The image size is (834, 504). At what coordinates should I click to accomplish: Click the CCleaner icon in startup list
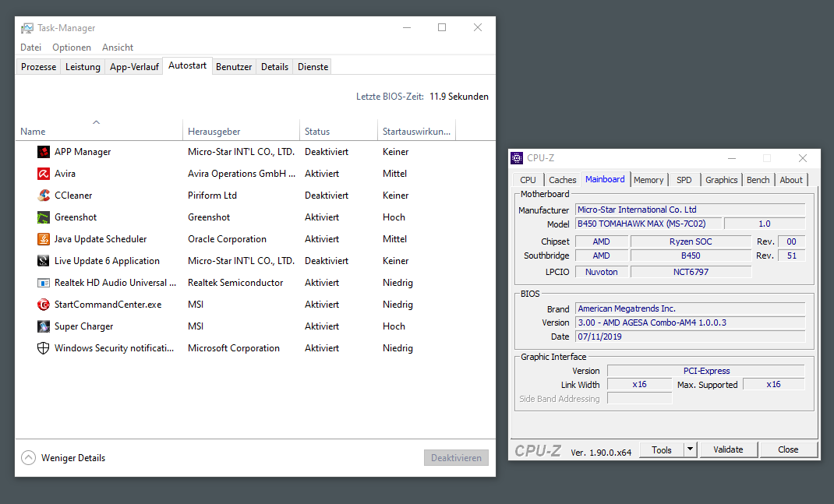coord(44,196)
